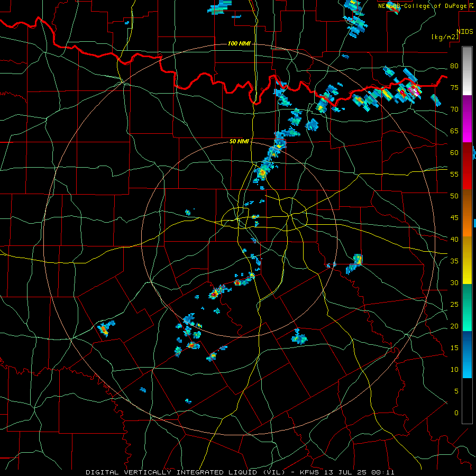476x476 pixels.
Task: Click the "KFWS 13 JUL 25 00:11" timestamp
Action: [x=347, y=472]
